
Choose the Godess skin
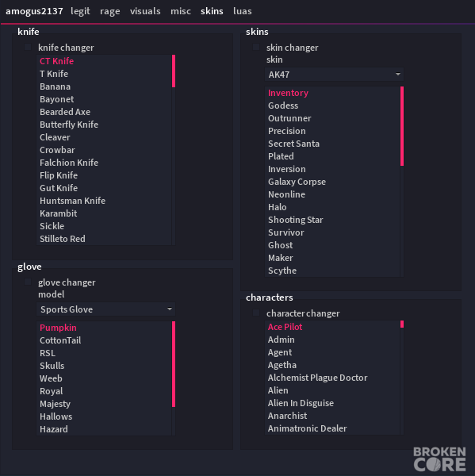tap(332, 106)
